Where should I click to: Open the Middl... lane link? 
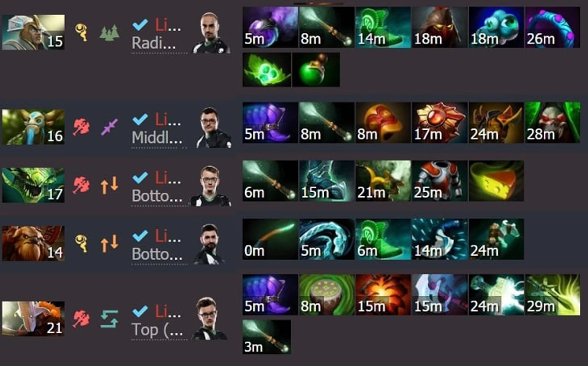(x=157, y=138)
